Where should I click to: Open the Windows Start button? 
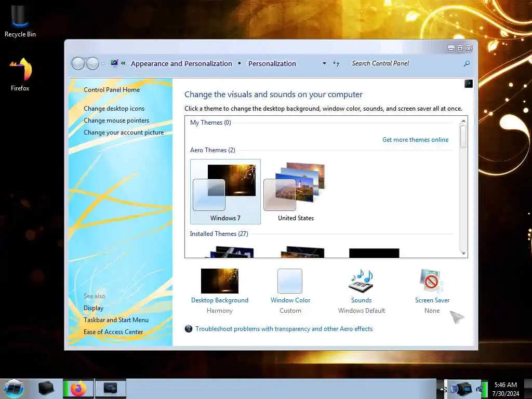coord(14,389)
